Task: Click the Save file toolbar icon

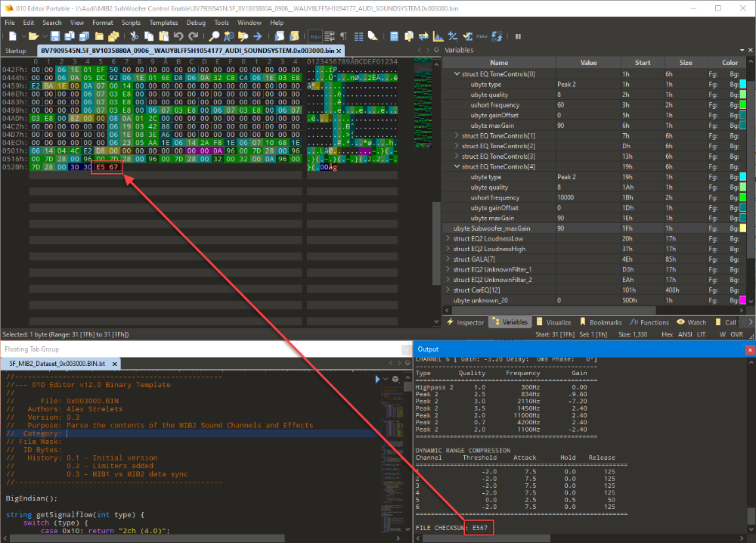Action: [x=56, y=36]
